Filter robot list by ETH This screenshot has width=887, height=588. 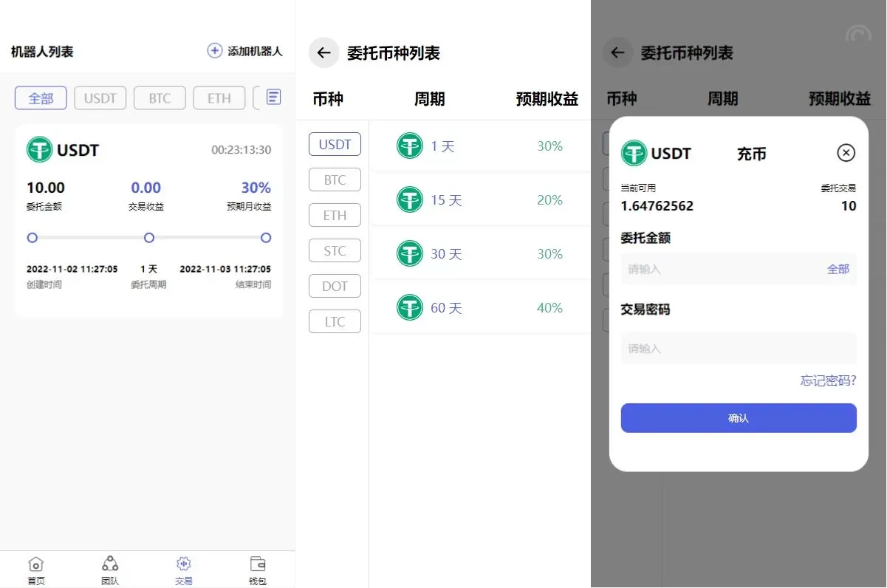(x=219, y=98)
